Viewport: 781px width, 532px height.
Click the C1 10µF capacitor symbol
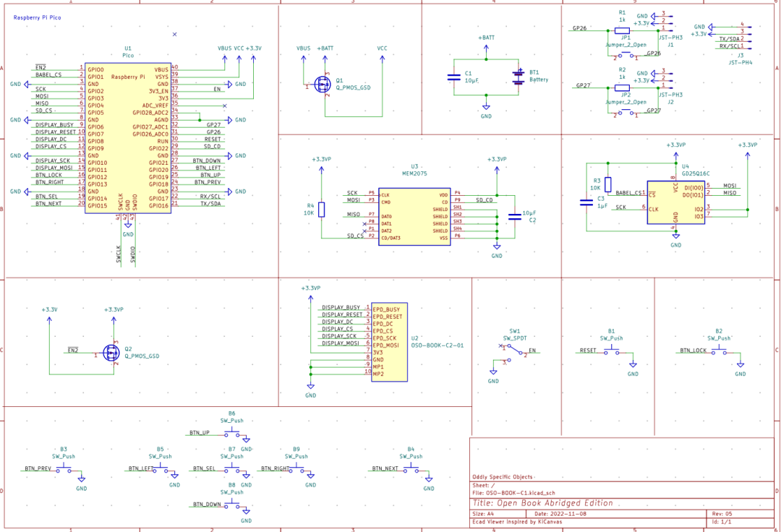click(453, 77)
